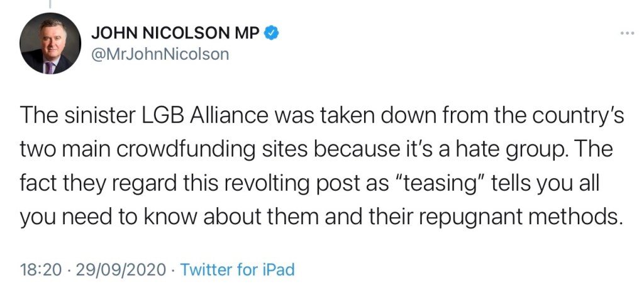Click the blue verified badge

pyautogui.click(x=271, y=33)
